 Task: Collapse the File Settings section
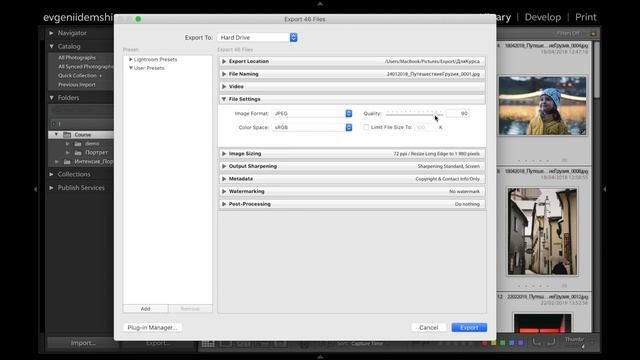[224, 99]
